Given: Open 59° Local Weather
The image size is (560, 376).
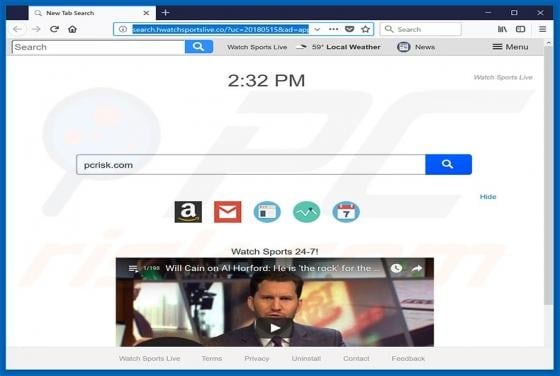Looking at the screenshot, I should pos(346,47).
